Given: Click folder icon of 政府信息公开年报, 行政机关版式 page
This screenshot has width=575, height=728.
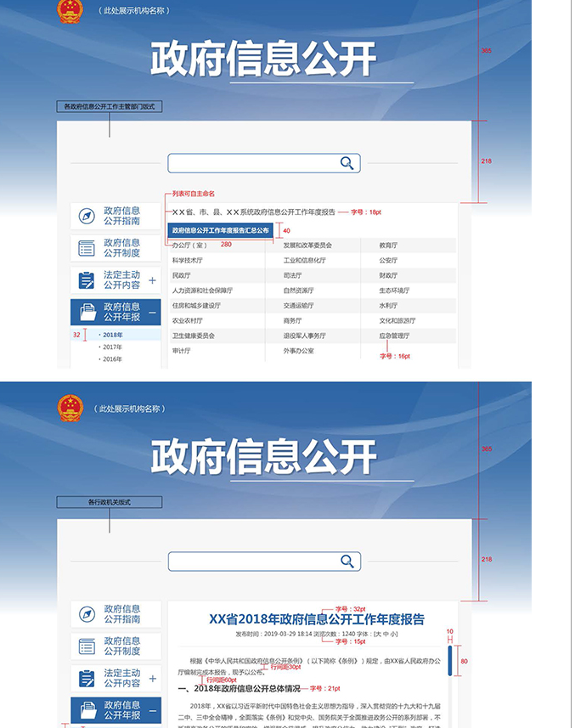Looking at the screenshot, I should 87,710.
